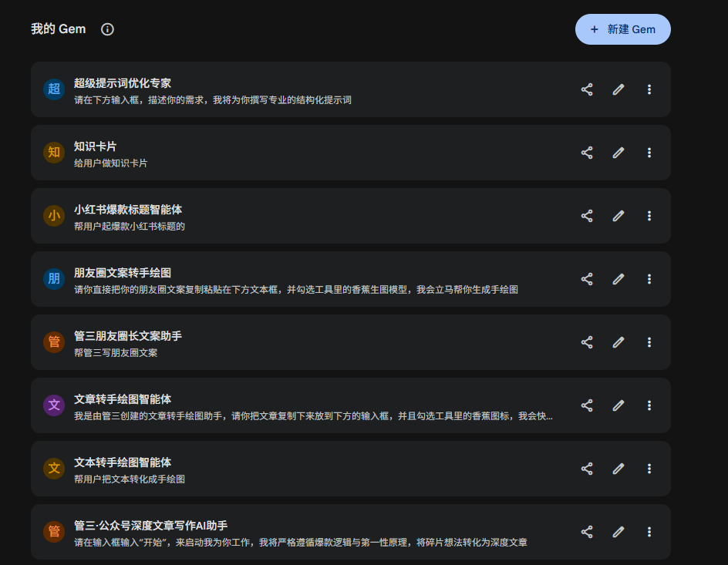The height and width of the screenshot is (565, 728).
Task: Share the 文章转手绘图智能体 Gem
Action: tap(587, 405)
